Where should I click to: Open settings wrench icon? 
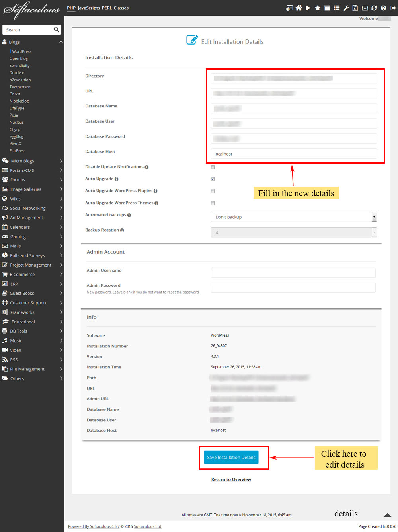point(346,8)
